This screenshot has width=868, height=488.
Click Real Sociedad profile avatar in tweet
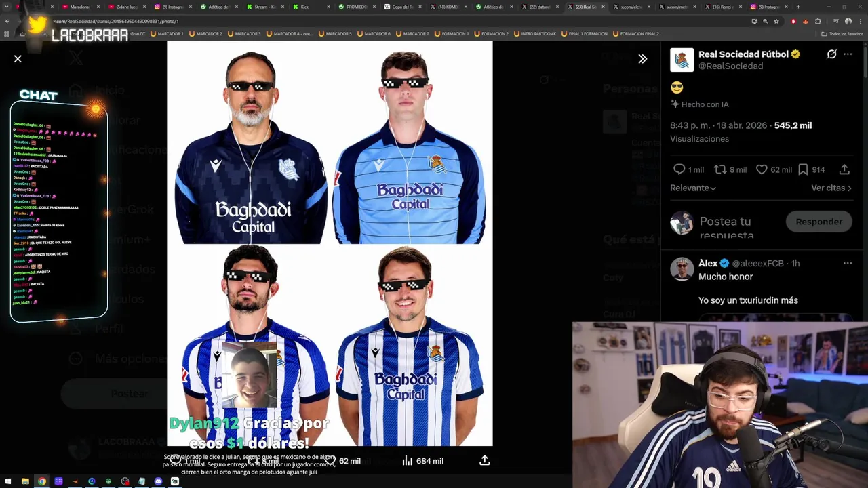tap(682, 60)
